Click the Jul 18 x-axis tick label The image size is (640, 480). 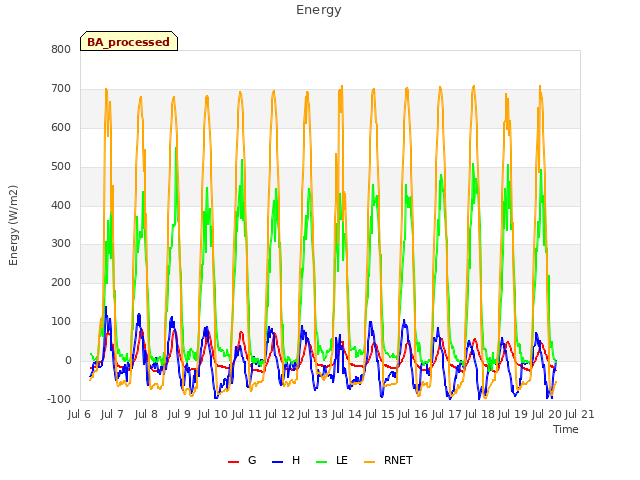[x=480, y=415]
